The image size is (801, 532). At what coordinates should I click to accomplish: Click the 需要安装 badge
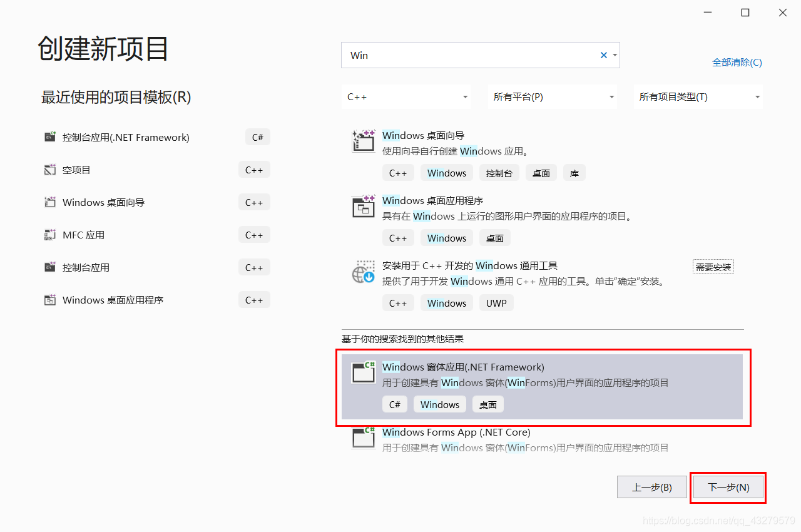pos(713,267)
